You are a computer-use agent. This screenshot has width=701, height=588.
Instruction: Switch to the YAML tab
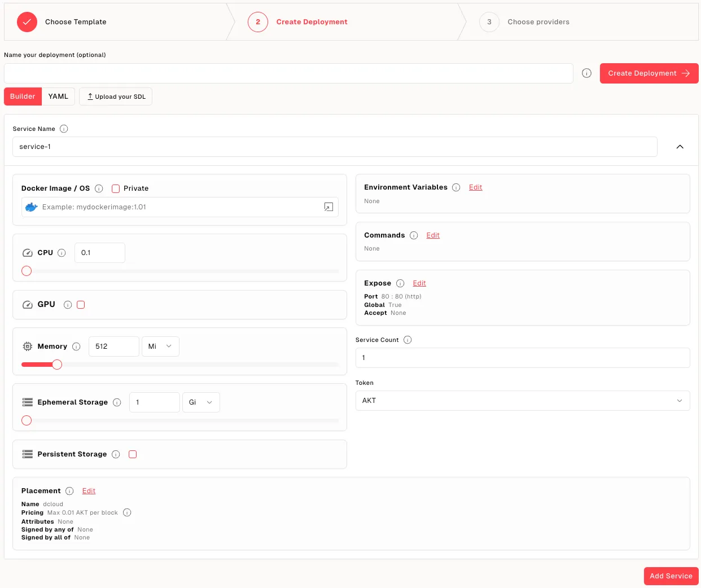[58, 96]
